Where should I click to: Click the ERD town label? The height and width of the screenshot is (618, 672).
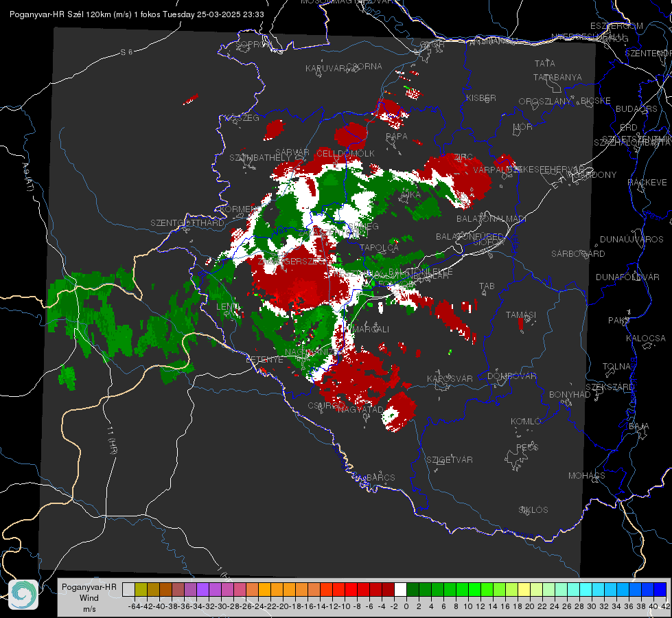coord(629,128)
